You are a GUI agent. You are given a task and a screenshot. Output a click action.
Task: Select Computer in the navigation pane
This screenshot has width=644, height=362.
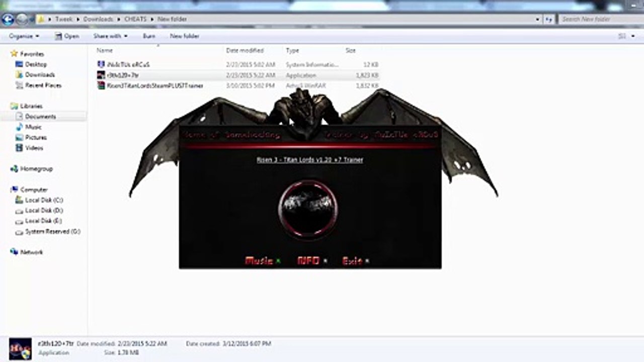pos(34,190)
